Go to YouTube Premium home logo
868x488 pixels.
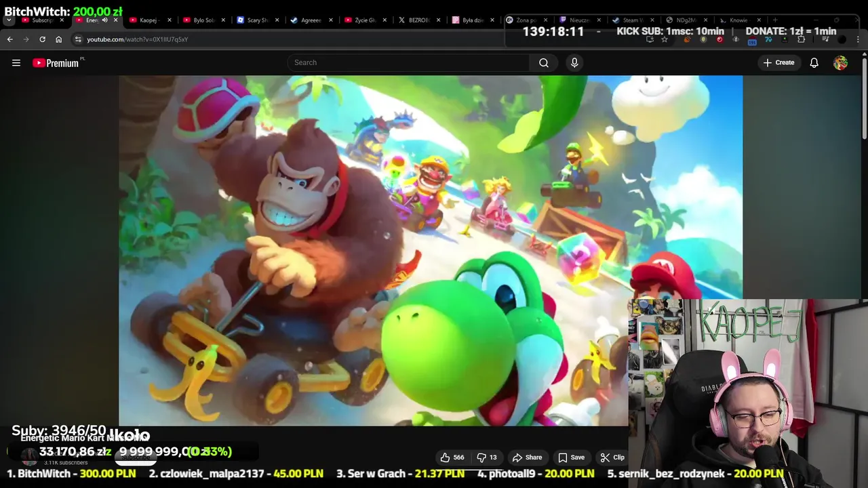[x=58, y=62]
